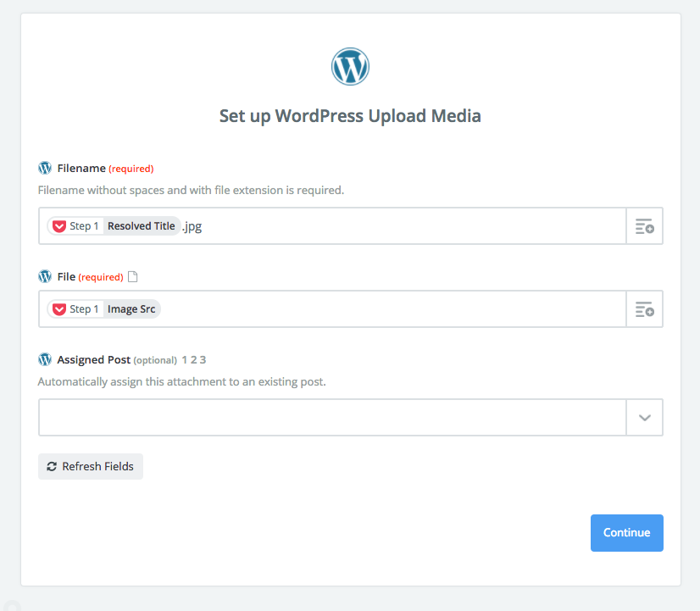Open insert-field menu for File input

pos(645,308)
